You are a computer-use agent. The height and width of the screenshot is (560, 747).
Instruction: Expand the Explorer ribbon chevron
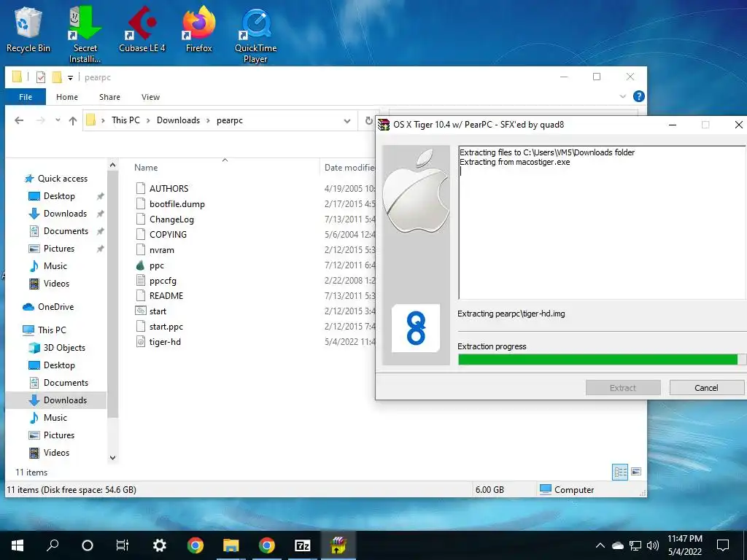[x=623, y=96]
